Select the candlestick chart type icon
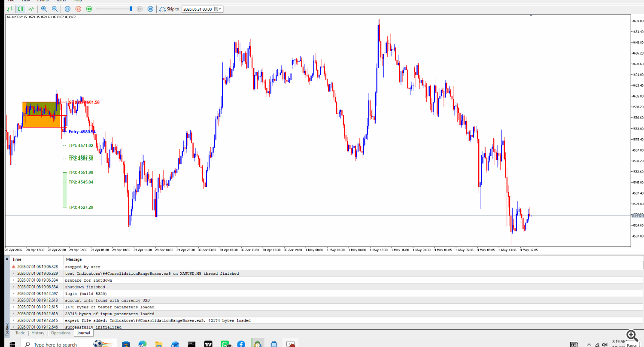Image resolution: width=644 pixels, height=347 pixels. pyautogui.click(x=21, y=9)
